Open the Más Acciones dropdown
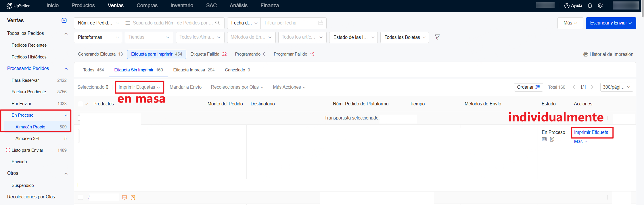Screen dimensions: 644x205 pyautogui.click(x=289, y=87)
